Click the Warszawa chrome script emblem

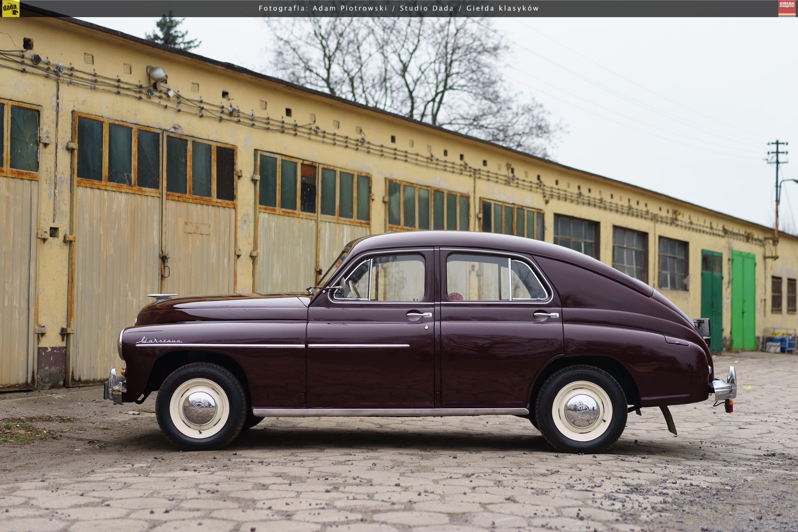pos(159,340)
